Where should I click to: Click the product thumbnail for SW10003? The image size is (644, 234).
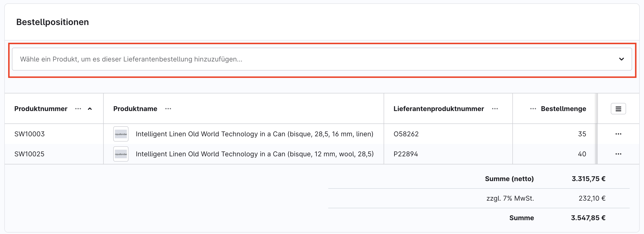click(x=121, y=134)
